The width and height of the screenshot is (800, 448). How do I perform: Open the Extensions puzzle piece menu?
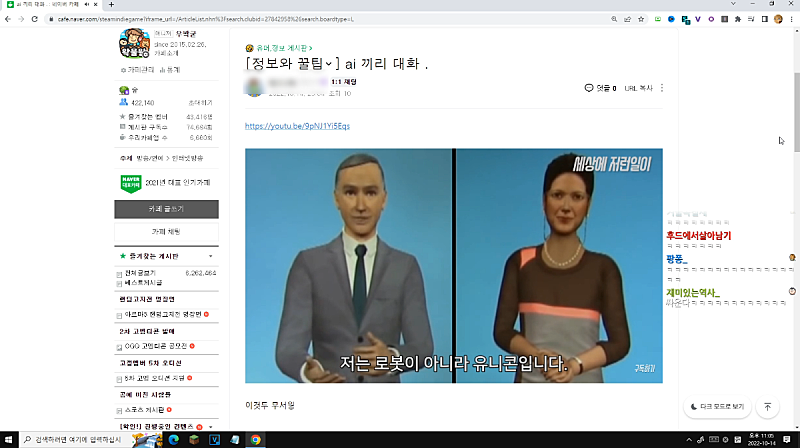(x=738, y=19)
